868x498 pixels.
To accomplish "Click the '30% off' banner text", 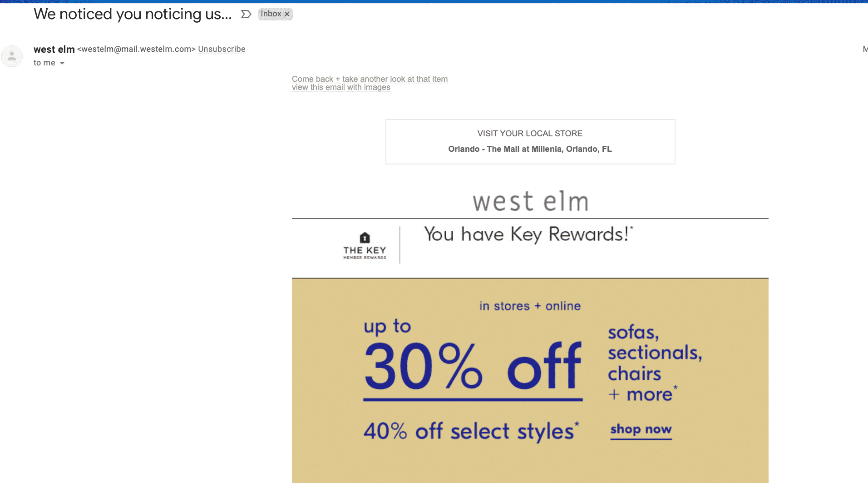I will [473, 367].
